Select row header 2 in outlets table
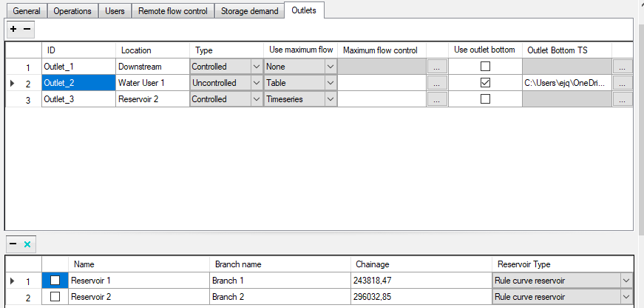Screen dimensions: 644x308 (24, 83)
